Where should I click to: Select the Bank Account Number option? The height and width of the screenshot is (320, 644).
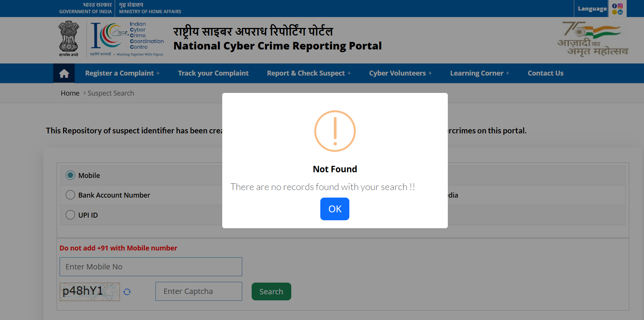click(70, 195)
